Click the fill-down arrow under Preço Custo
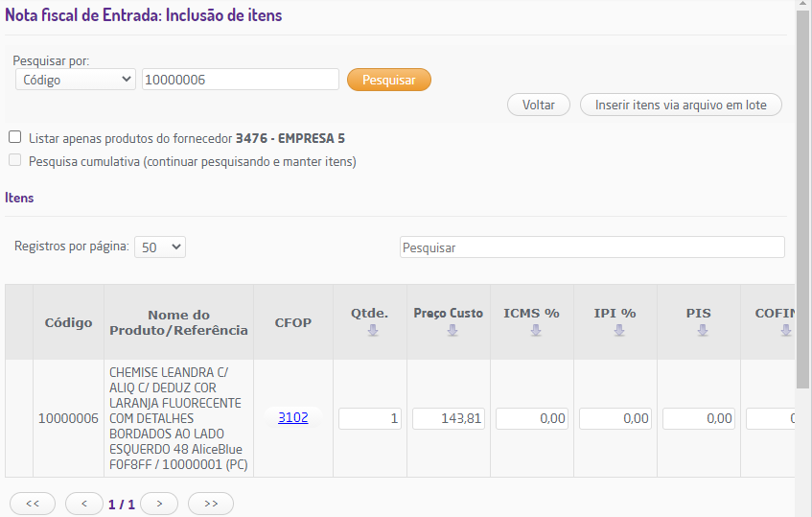This screenshot has height=517, width=812. [452, 330]
